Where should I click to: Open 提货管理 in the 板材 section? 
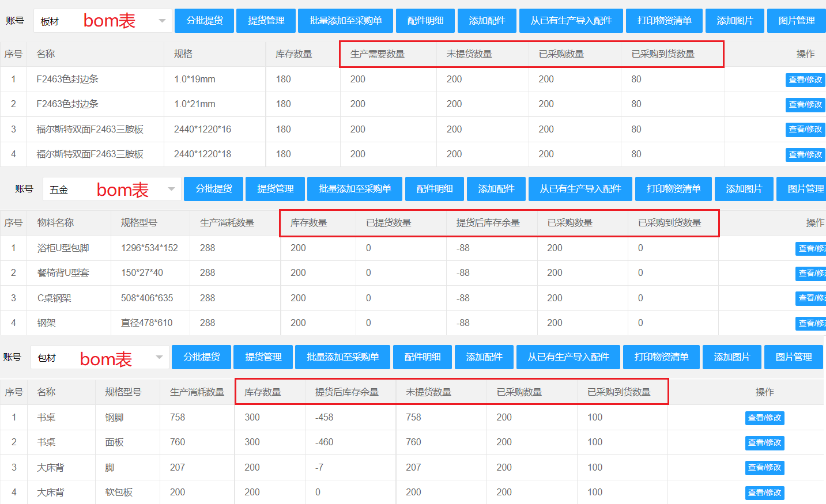click(266, 21)
